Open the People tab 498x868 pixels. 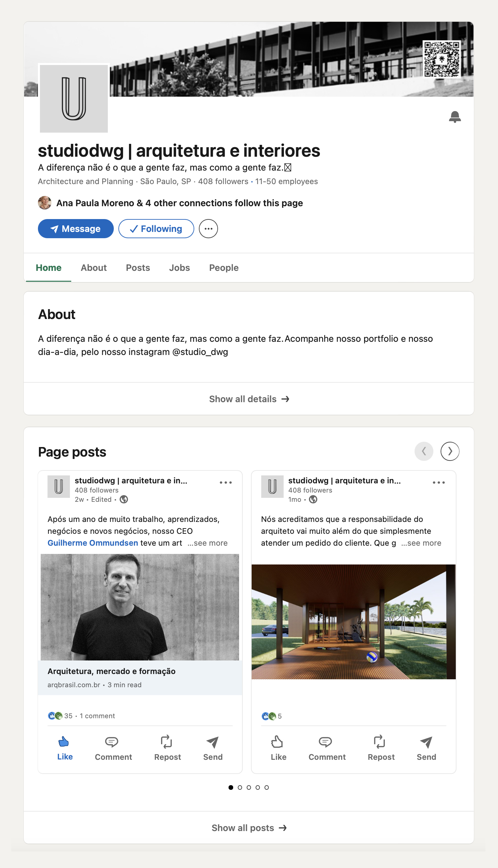point(224,268)
